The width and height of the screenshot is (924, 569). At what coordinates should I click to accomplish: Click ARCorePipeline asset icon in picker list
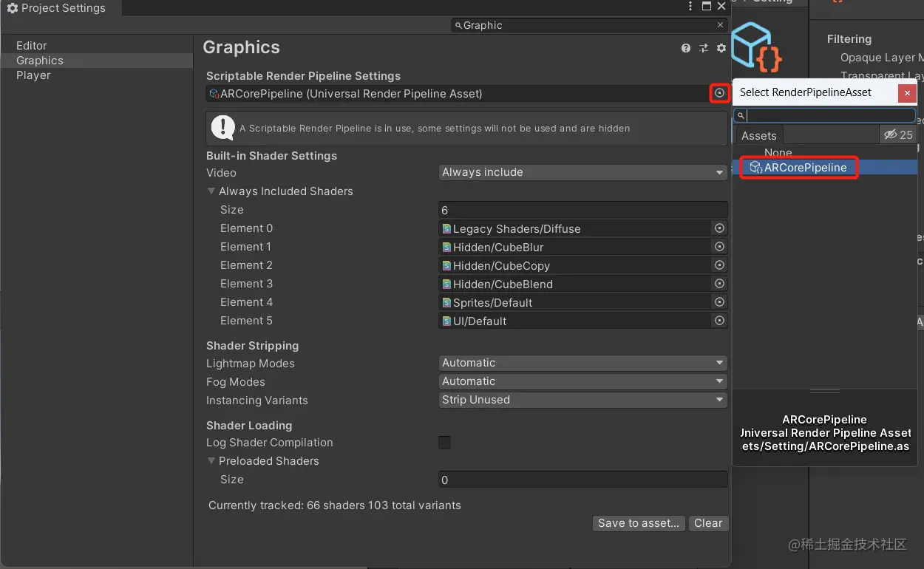[x=755, y=168]
